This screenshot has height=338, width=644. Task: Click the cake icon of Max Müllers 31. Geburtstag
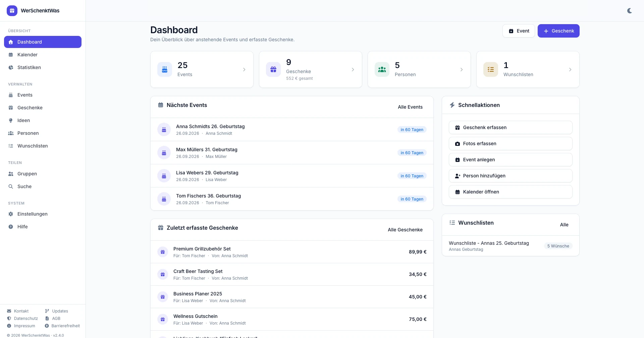pyautogui.click(x=164, y=153)
